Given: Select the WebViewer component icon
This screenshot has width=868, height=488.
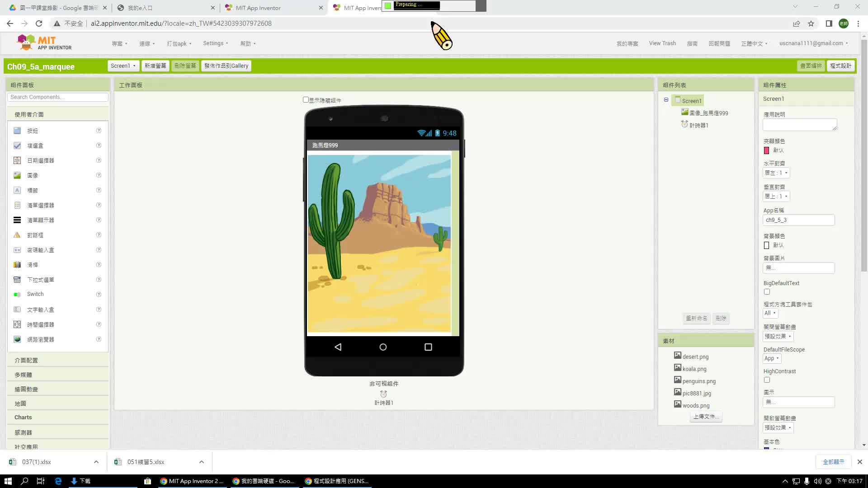Looking at the screenshot, I should point(17,339).
